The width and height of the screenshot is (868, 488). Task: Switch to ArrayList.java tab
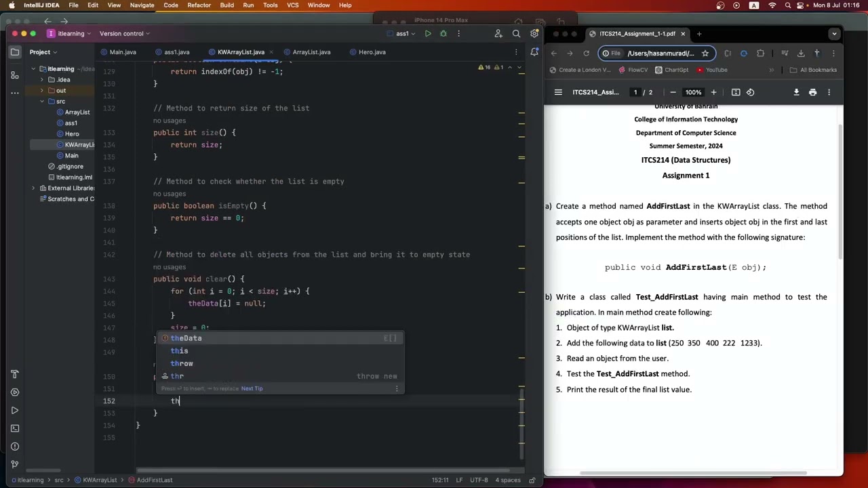[307, 52]
